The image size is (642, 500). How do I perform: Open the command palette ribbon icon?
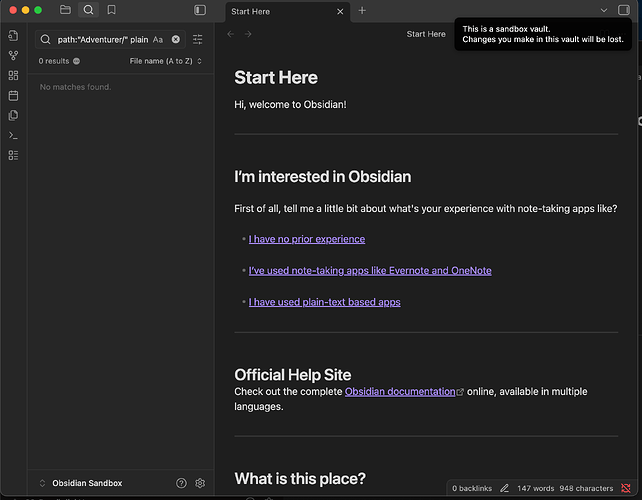[13, 135]
